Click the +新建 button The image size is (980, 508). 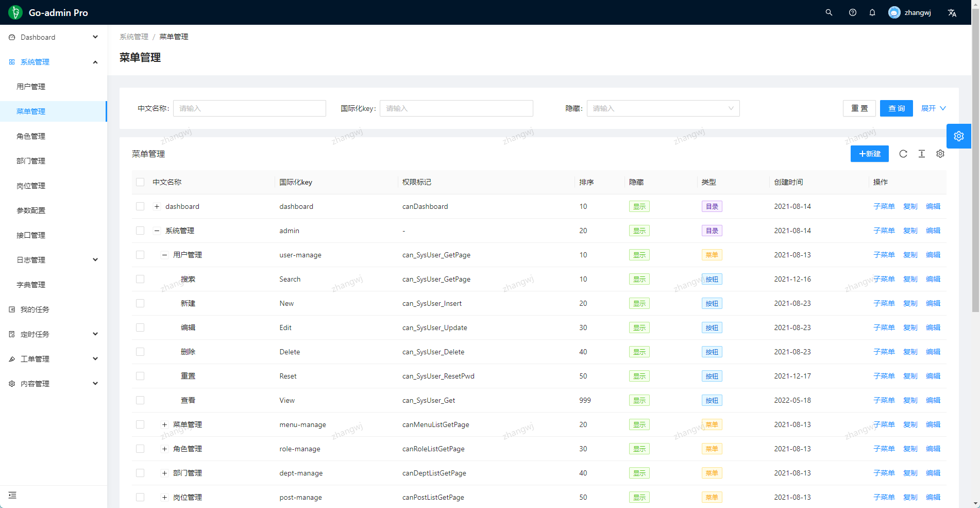coord(870,154)
